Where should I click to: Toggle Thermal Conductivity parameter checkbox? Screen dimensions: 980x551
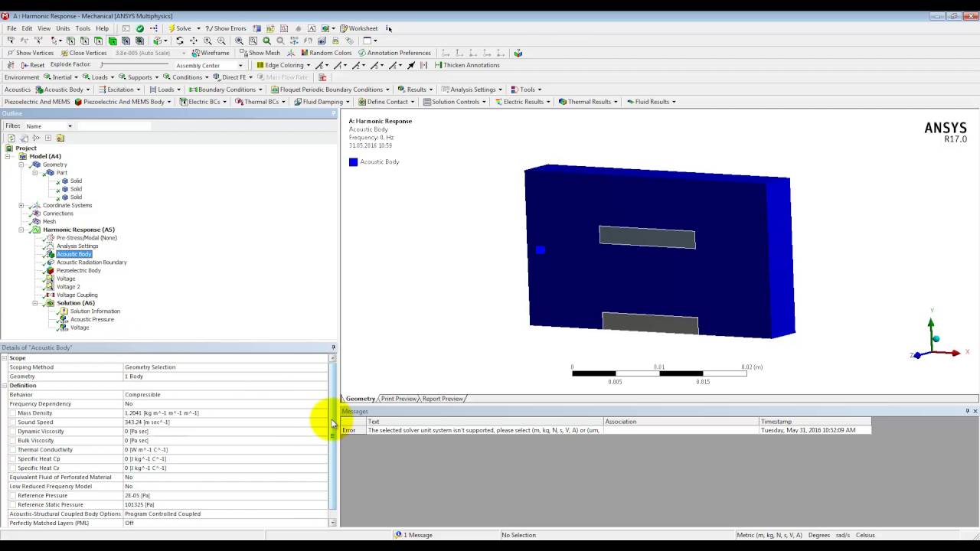[12, 450]
